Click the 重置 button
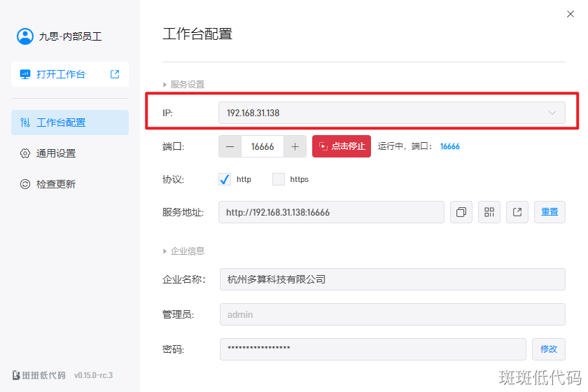The width and height of the screenshot is (588, 392). click(x=549, y=212)
